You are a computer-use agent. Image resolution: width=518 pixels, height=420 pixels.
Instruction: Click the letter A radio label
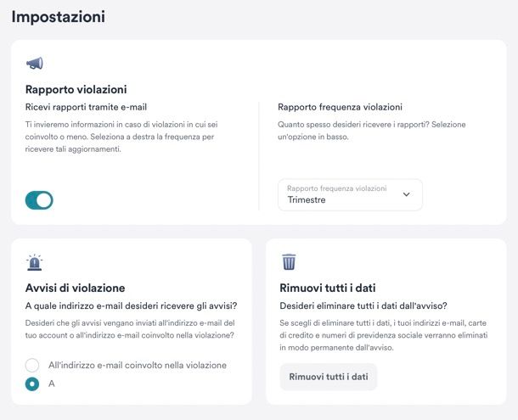pyautogui.click(x=52, y=384)
